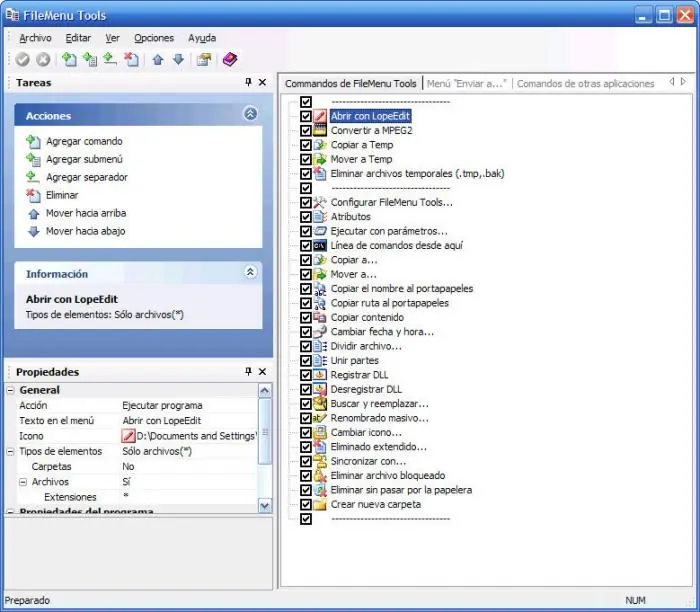Select the Eliminar sin pasar por la papelera row
This screenshot has width=700, height=612.
[401, 490]
